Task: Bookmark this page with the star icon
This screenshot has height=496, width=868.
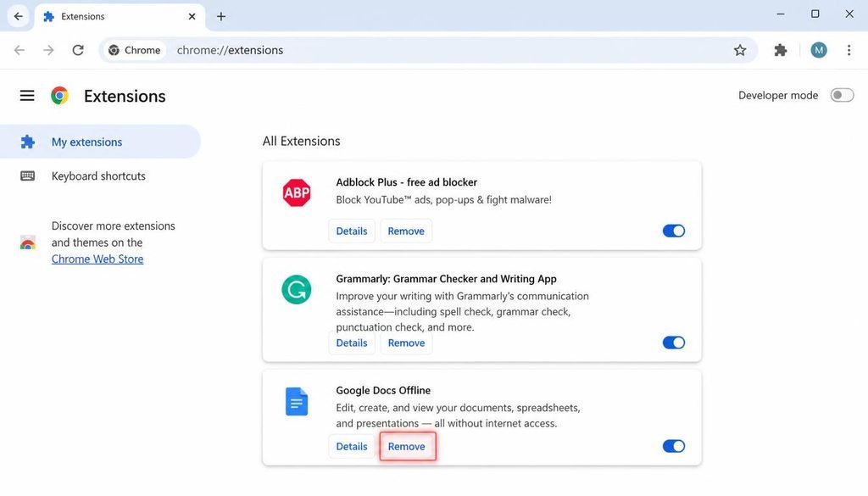Action: click(739, 50)
